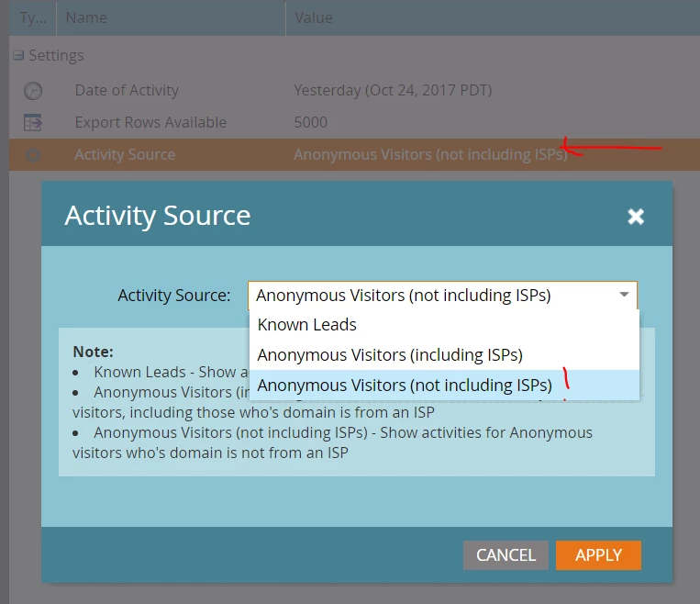
Task: Choose Anonymous Visitors (not including ISPs) option
Action: 444,386
